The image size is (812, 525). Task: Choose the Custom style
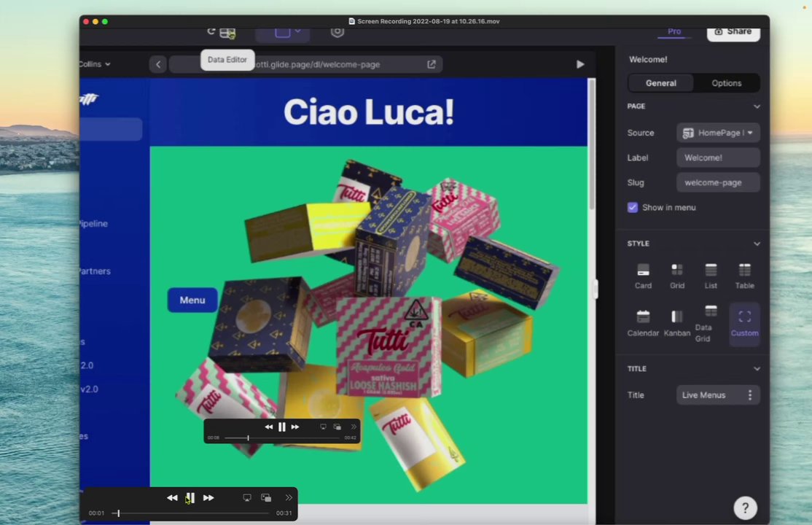click(x=744, y=324)
